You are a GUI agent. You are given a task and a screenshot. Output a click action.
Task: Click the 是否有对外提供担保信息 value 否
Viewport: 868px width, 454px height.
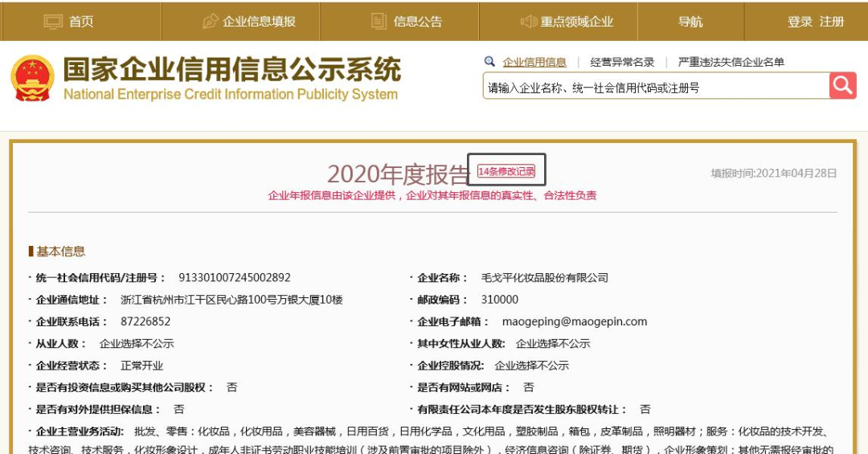(x=178, y=409)
